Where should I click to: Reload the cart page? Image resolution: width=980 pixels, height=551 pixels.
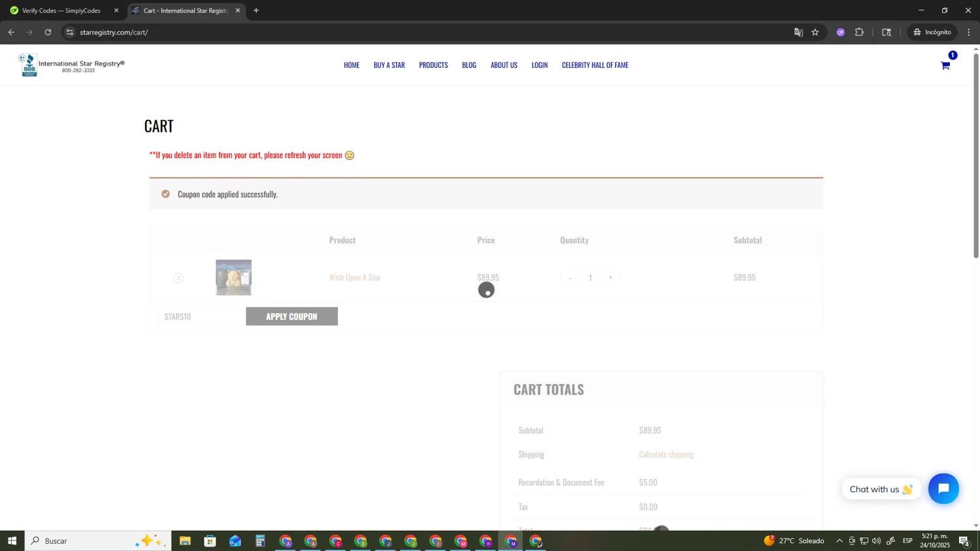pyautogui.click(x=48, y=32)
